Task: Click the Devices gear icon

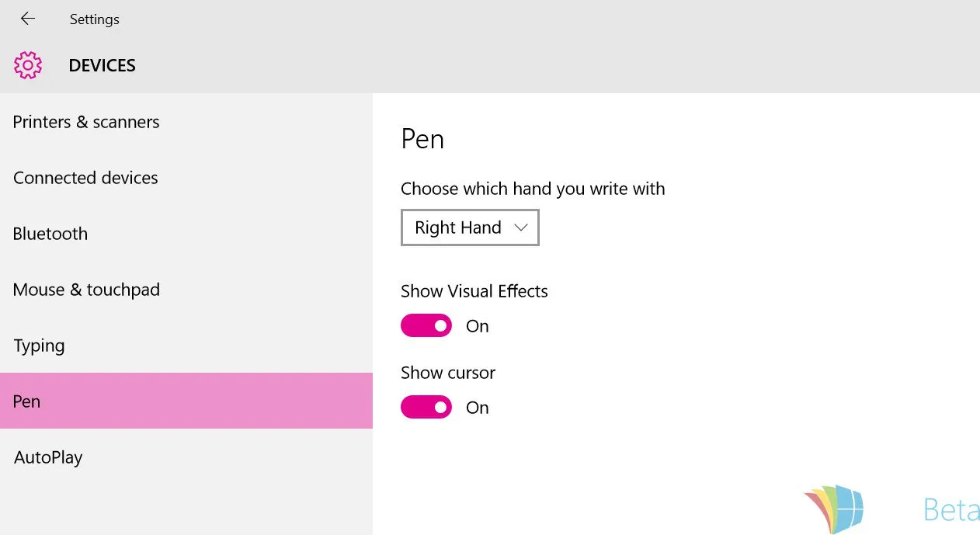Action: point(28,65)
